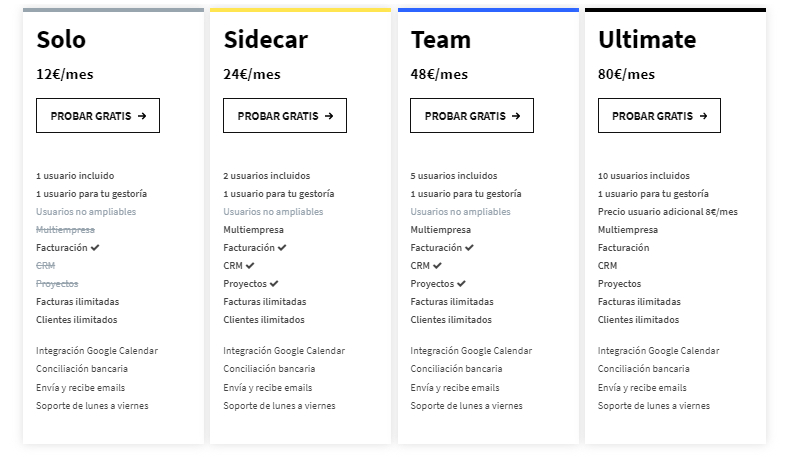795x457 pixels.
Task: Click the checkmark beside Sidecar Proyectos
Action: [274, 284]
